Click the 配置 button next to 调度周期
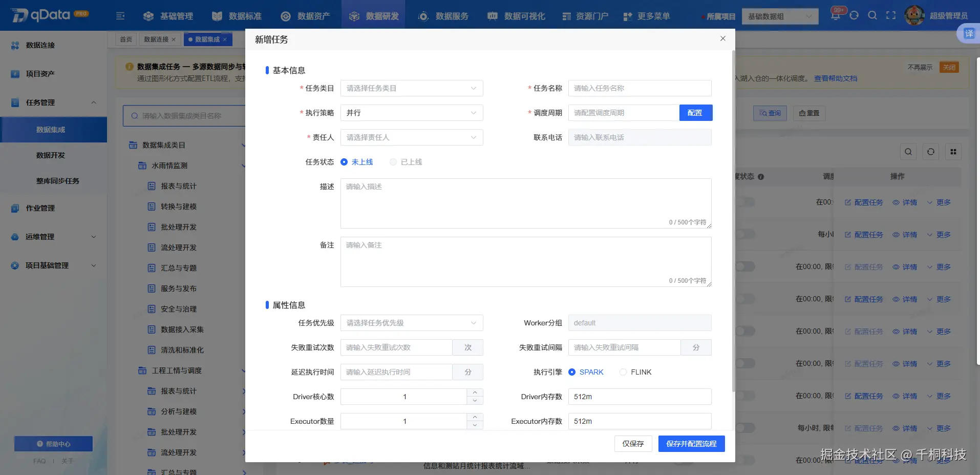The width and height of the screenshot is (980, 475). pyautogui.click(x=695, y=113)
